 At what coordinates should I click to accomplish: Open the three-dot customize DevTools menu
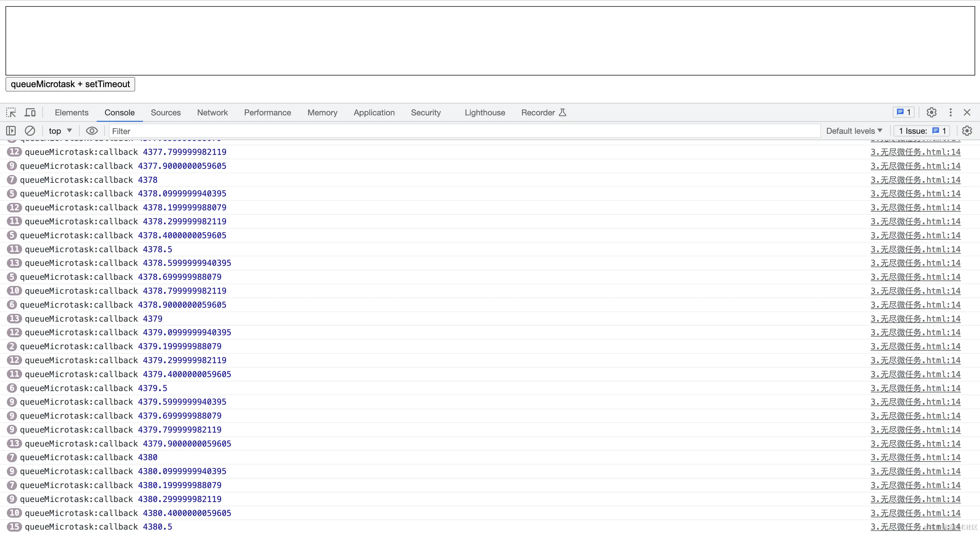coord(950,113)
